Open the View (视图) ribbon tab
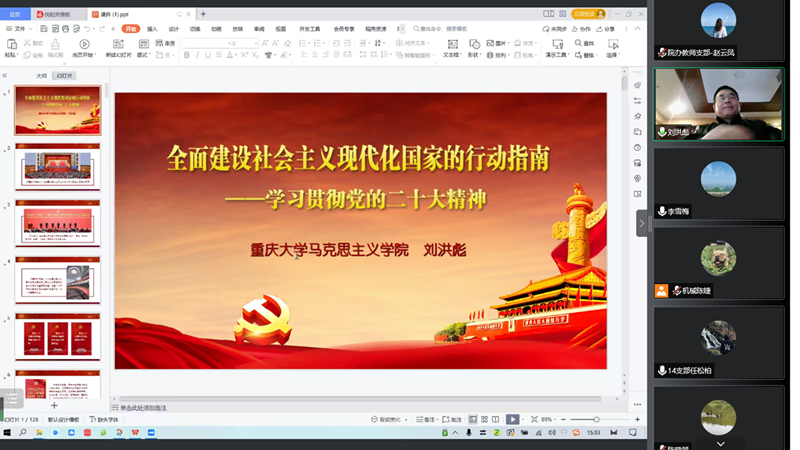 pyautogui.click(x=281, y=29)
